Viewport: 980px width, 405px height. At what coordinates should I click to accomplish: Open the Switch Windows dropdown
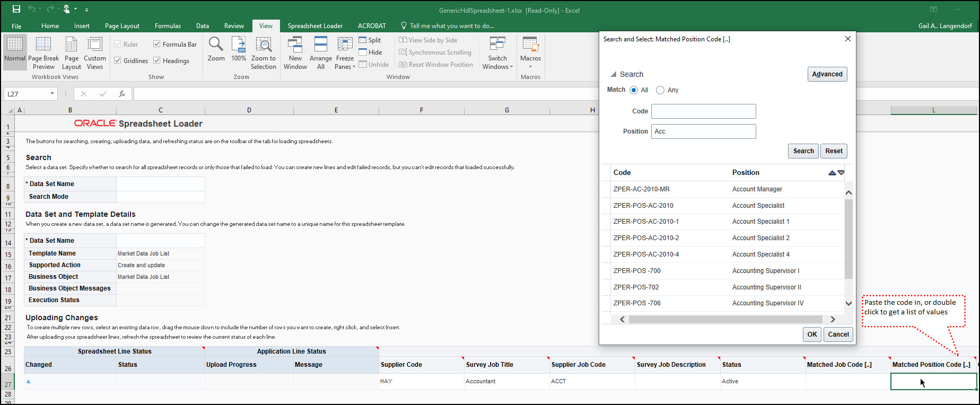(x=497, y=53)
